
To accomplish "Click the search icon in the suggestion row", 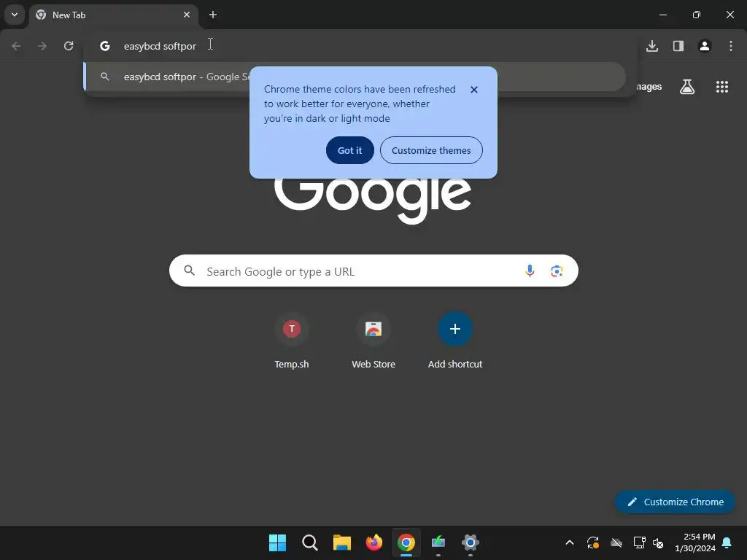I will pyautogui.click(x=105, y=77).
